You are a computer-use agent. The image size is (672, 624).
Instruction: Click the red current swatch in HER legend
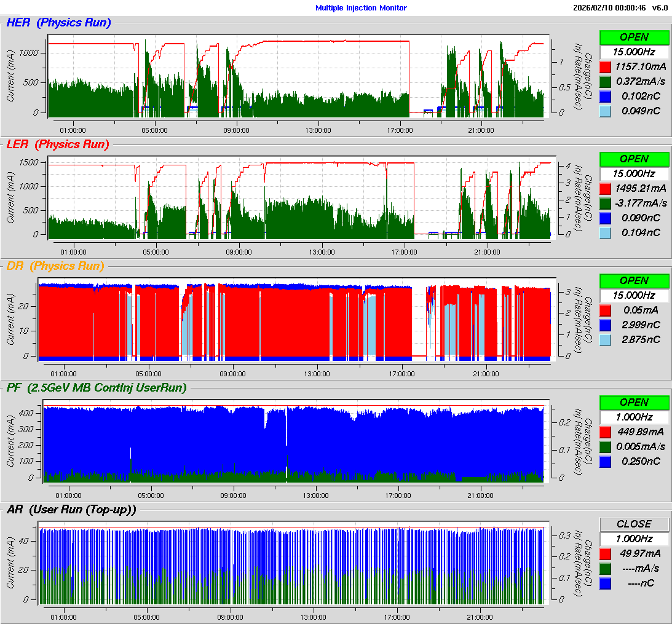tap(605, 66)
